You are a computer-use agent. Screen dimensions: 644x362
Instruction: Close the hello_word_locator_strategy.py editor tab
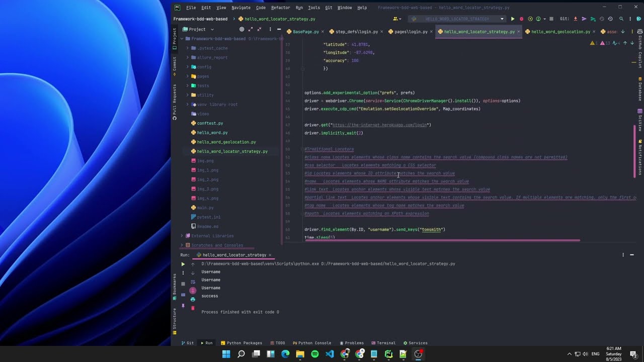[519, 32]
